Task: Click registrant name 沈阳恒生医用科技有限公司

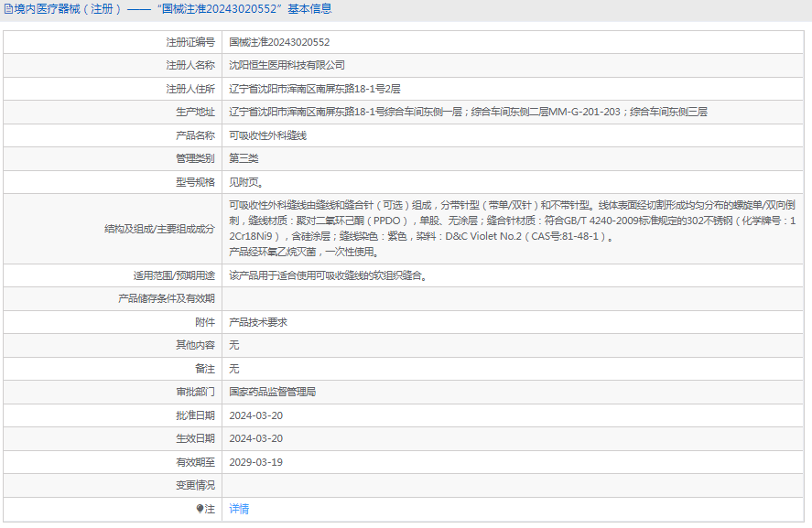Action: [287, 65]
